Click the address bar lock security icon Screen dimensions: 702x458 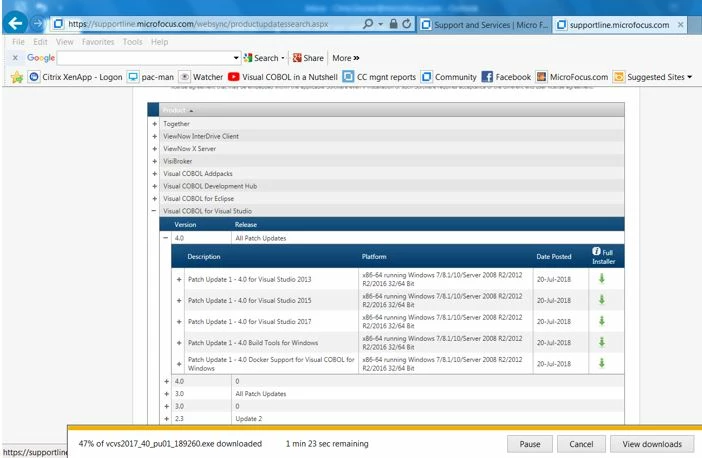point(393,24)
